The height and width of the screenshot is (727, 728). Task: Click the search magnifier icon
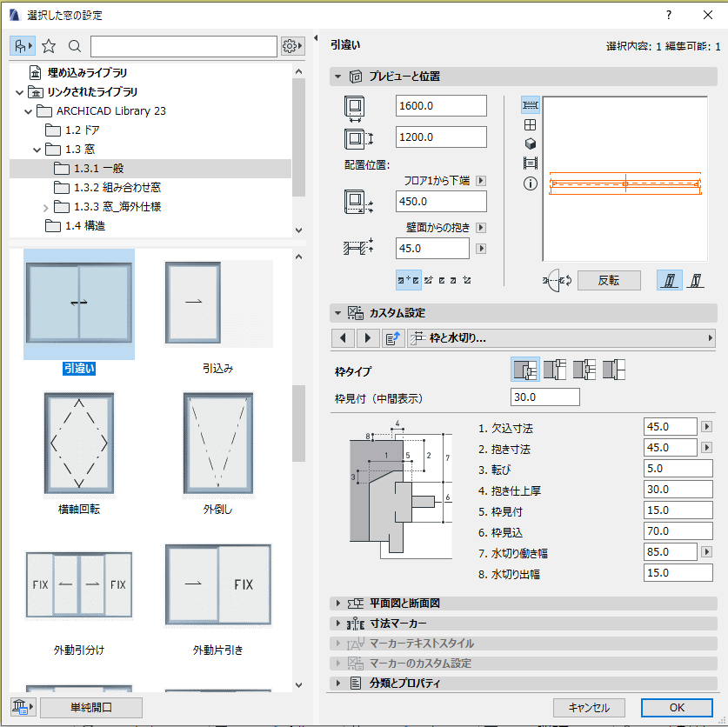click(x=74, y=46)
